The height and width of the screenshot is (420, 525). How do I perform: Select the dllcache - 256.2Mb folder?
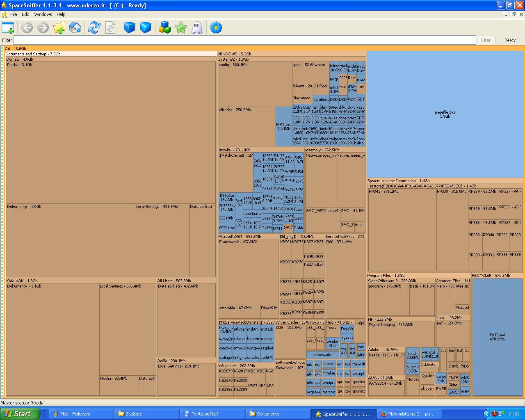pos(247,126)
